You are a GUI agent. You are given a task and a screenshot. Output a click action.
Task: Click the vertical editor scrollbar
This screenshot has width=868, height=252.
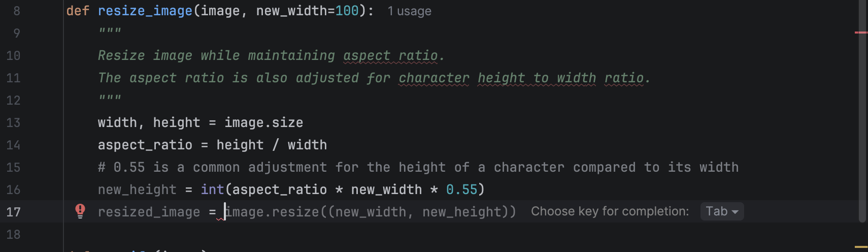[x=862, y=112]
